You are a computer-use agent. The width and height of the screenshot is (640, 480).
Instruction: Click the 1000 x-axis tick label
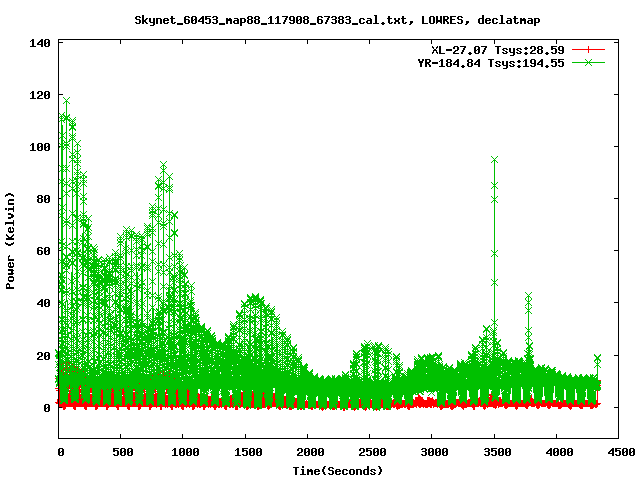pyautogui.click(x=184, y=452)
